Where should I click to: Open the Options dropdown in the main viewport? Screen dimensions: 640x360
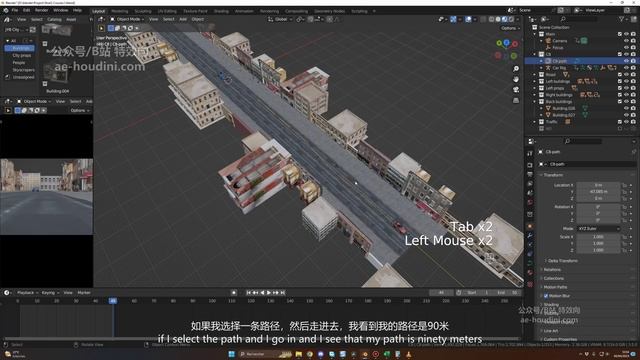coord(510,28)
